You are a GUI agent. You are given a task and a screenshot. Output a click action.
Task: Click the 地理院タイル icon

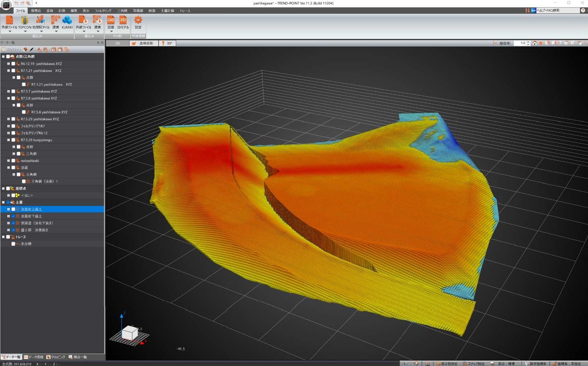coord(40,21)
